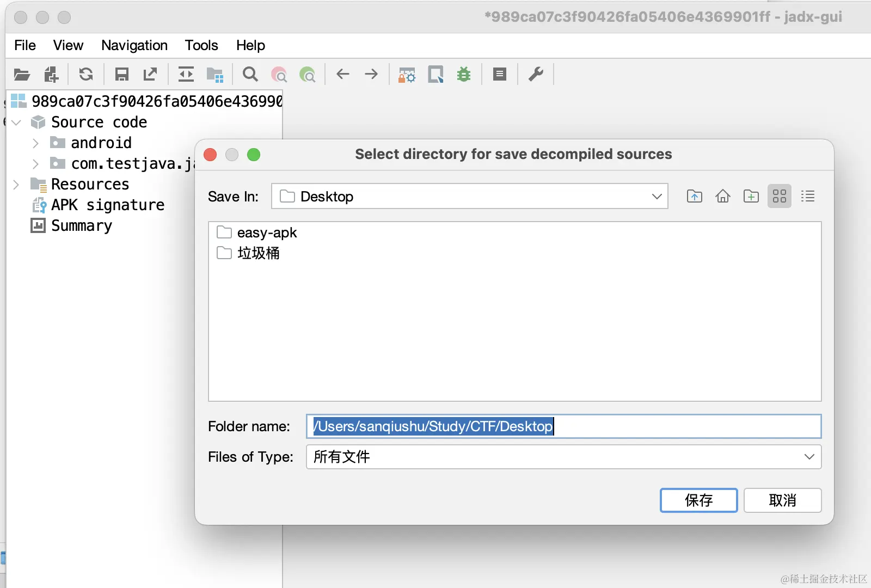871x588 pixels.
Task: Open the View menu
Action: [68, 45]
